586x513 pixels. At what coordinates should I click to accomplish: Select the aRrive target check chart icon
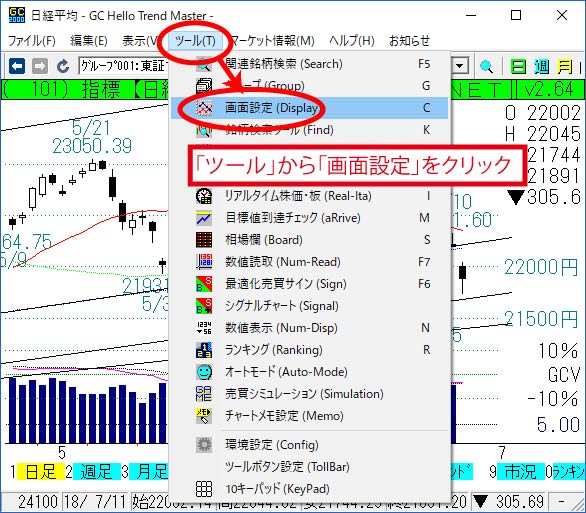coord(204,218)
